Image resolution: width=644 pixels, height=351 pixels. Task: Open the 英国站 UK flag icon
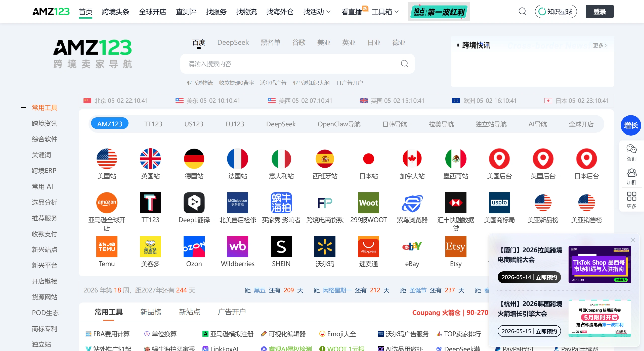click(x=150, y=159)
